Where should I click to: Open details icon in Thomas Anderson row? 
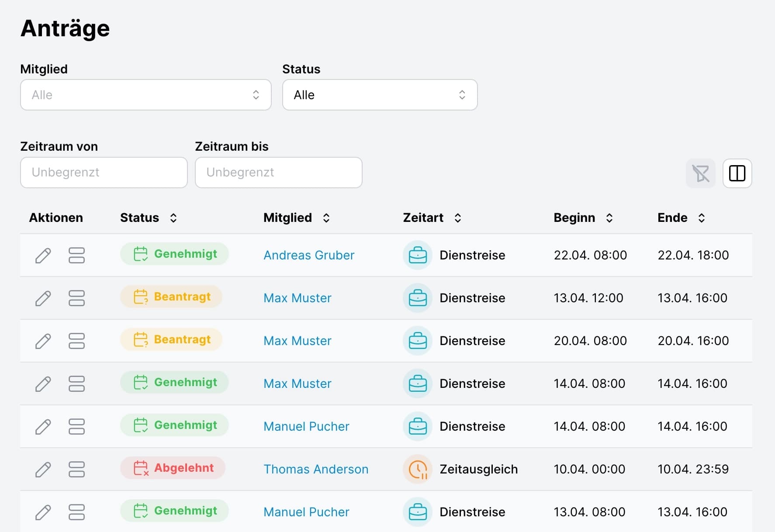[76, 469]
